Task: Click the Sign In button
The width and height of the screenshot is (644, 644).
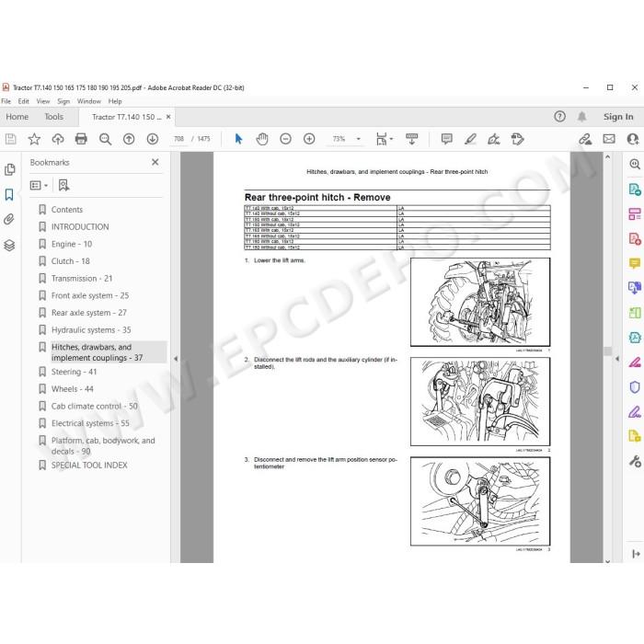Action: click(618, 117)
